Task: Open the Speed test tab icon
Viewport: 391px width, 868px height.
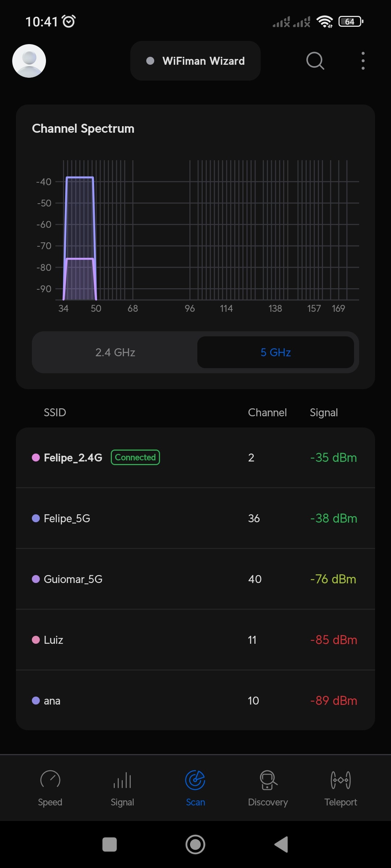Action: coord(50,780)
